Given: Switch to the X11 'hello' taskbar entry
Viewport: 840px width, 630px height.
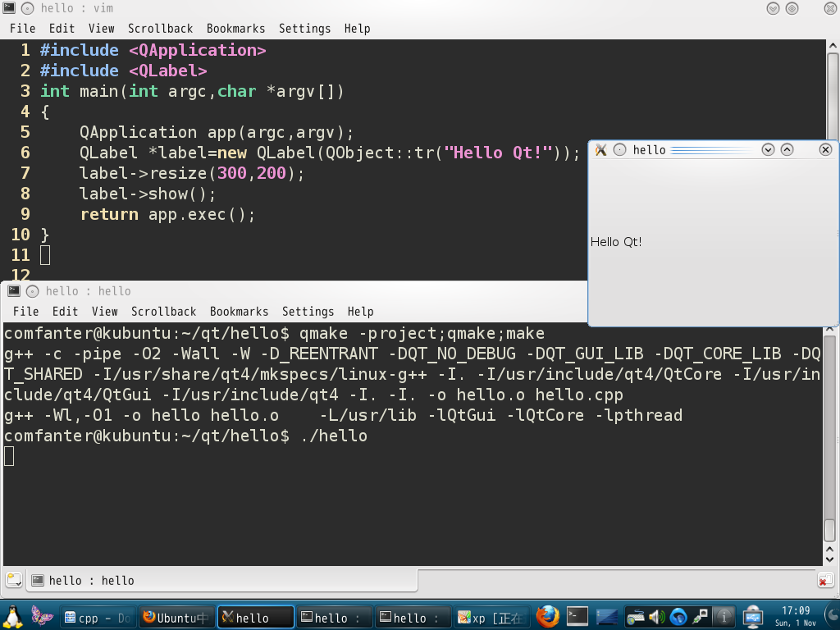Looking at the screenshot, I should [256, 618].
